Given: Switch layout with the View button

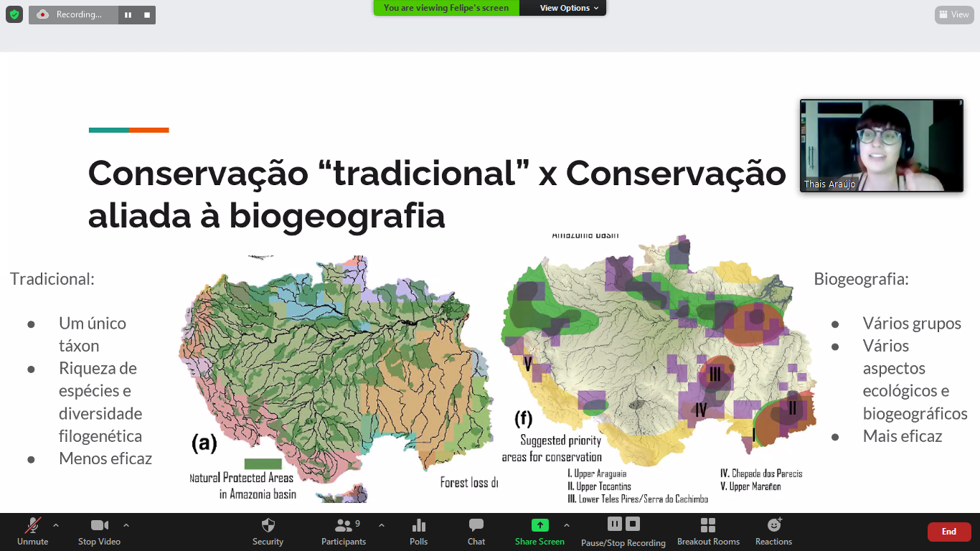Looking at the screenshot, I should pyautogui.click(x=953, y=14).
